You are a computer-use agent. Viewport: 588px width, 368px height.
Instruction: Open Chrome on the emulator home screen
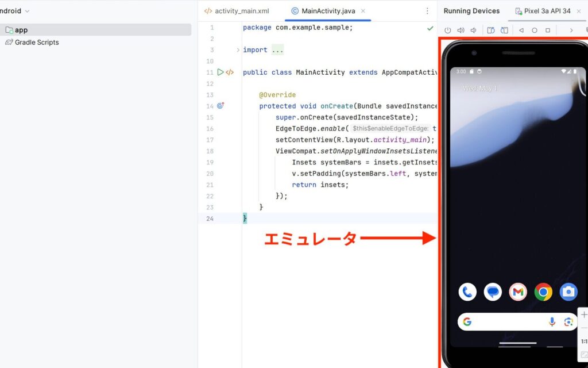pos(543,292)
